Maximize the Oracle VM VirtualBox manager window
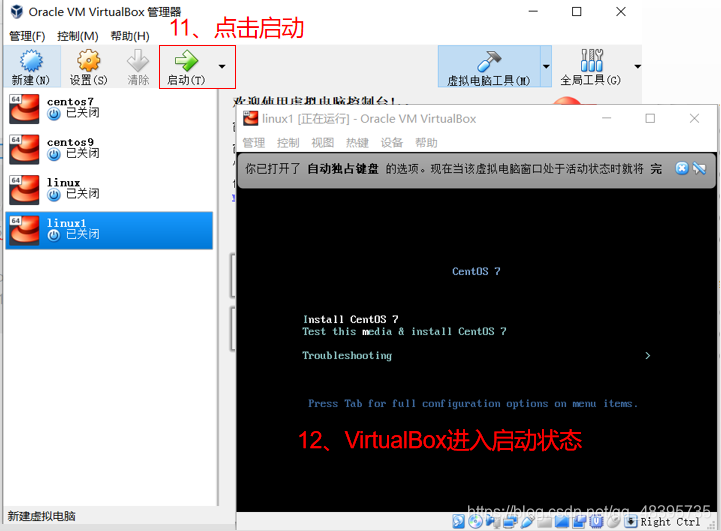 (577, 11)
